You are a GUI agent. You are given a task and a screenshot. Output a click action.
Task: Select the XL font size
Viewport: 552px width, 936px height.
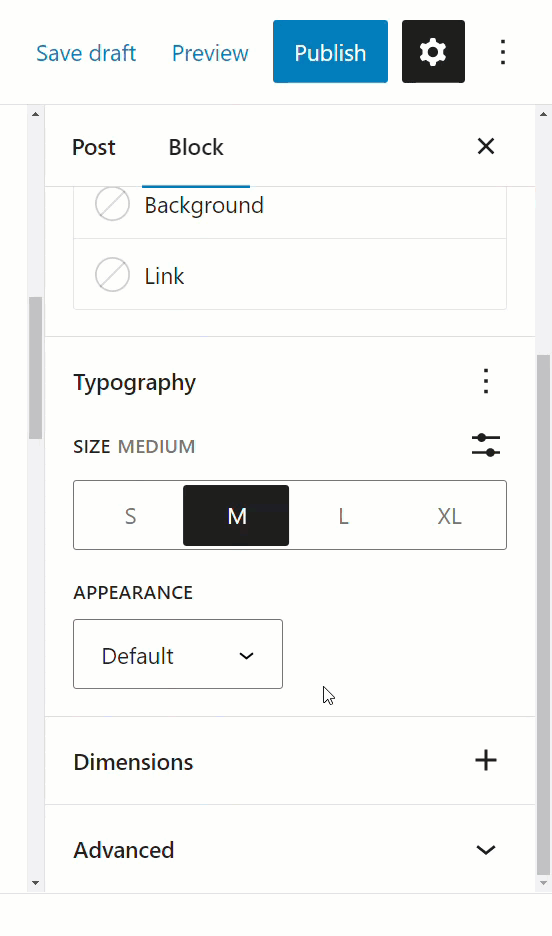(449, 515)
